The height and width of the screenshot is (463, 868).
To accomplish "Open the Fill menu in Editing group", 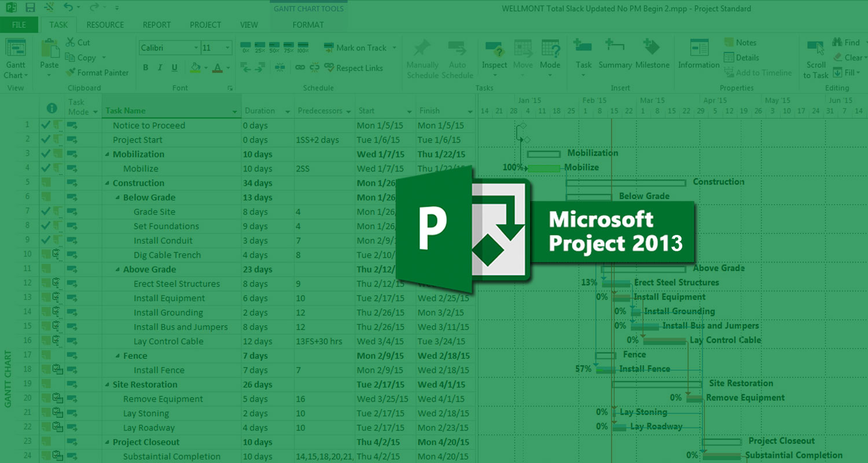I will point(846,72).
